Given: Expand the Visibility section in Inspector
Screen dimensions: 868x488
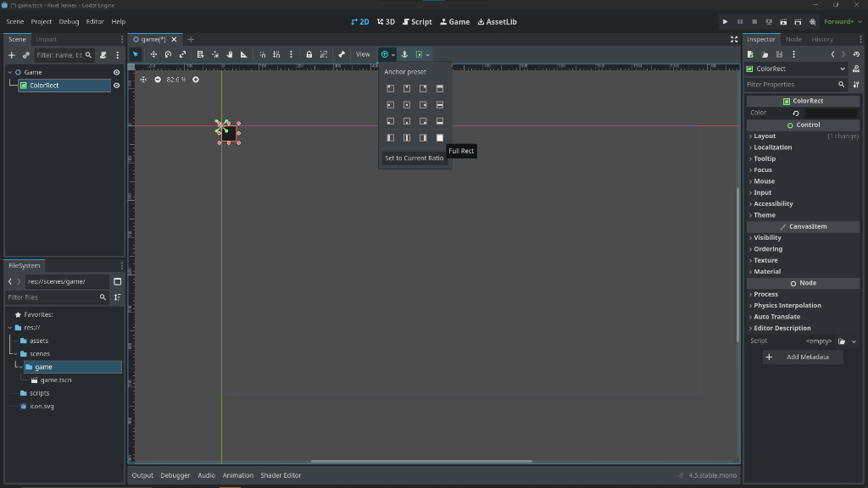Looking at the screenshot, I should tap(767, 238).
